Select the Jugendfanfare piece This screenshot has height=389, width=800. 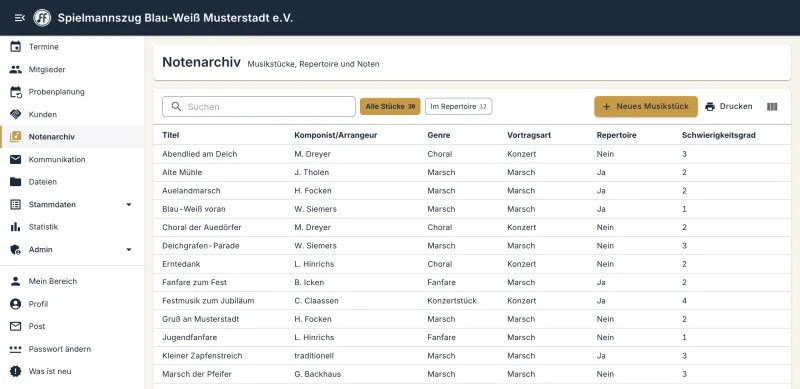(x=472, y=337)
